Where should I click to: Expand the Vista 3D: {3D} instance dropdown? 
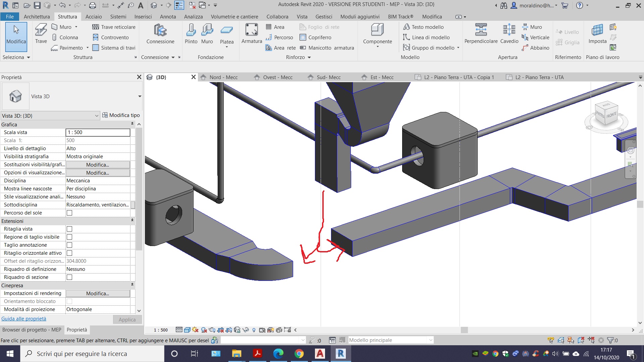pos(97,116)
